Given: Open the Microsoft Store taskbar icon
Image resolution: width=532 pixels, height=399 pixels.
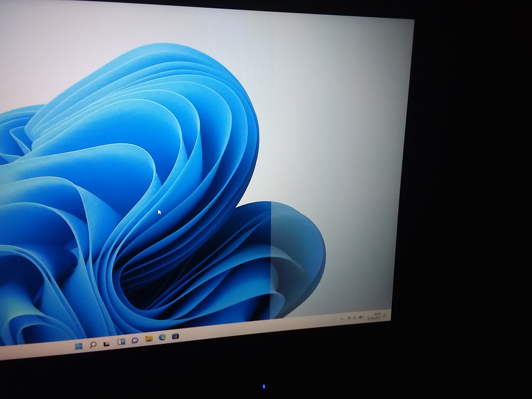Looking at the screenshot, I should click(x=176, y=336).
